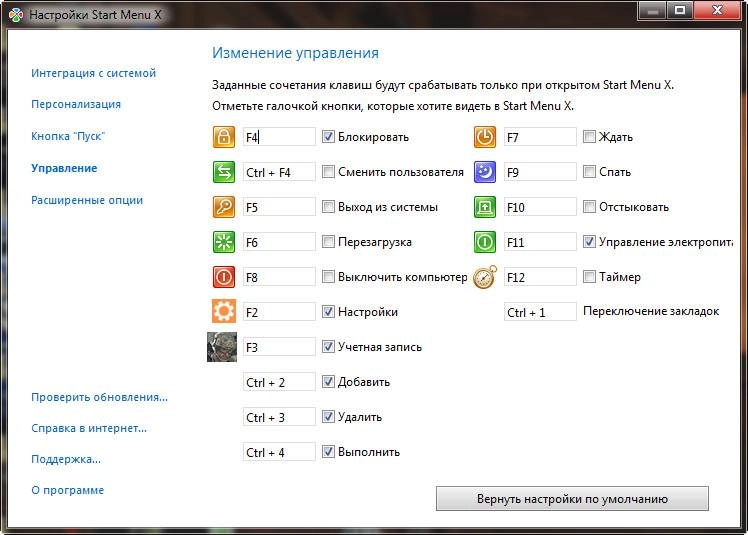Click the Проверить обновления link
748x535 pixels.
click(99, 397)
